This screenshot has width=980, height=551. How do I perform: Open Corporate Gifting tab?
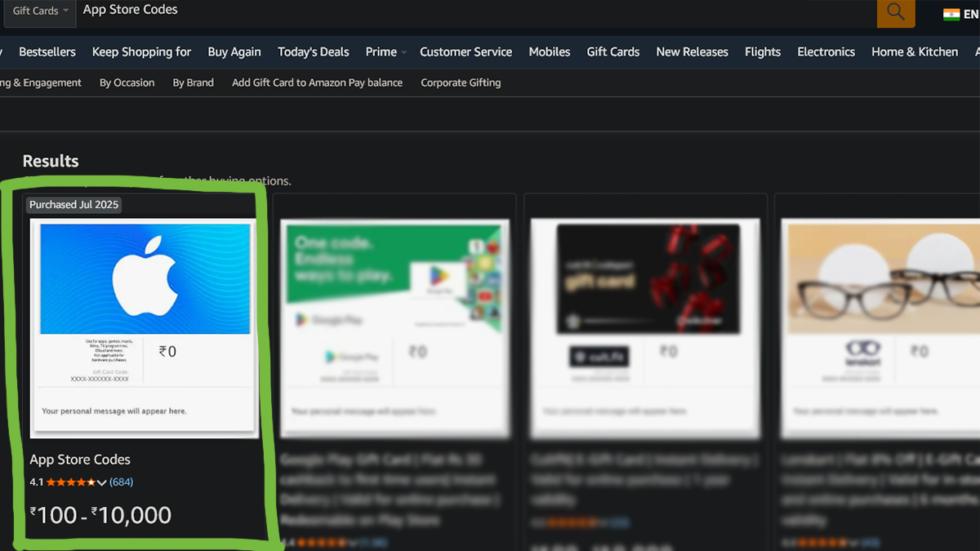[461, 82]
